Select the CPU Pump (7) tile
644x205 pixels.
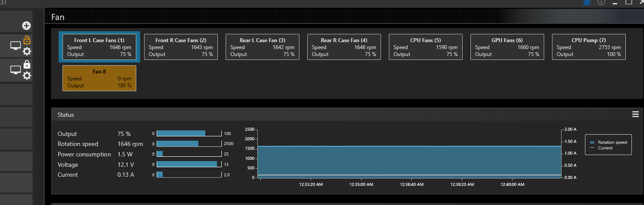(588, 47)
